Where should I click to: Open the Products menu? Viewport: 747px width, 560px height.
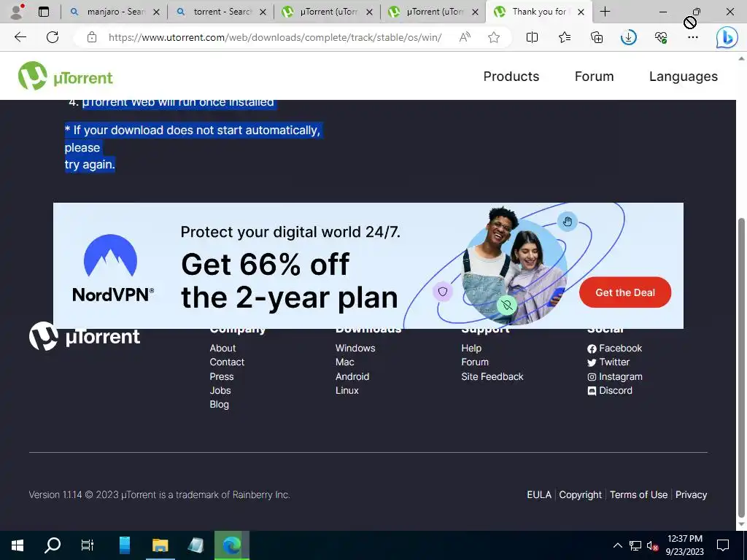[511, 76]
